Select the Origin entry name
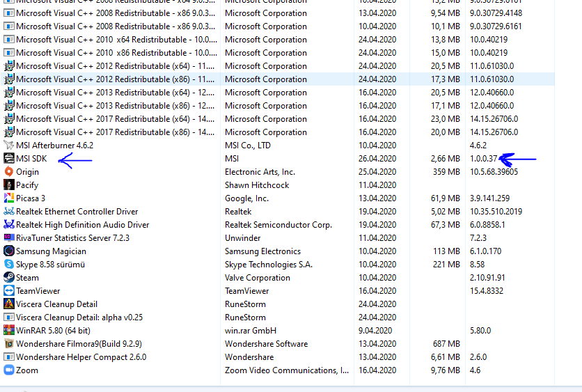 point(27,172)
